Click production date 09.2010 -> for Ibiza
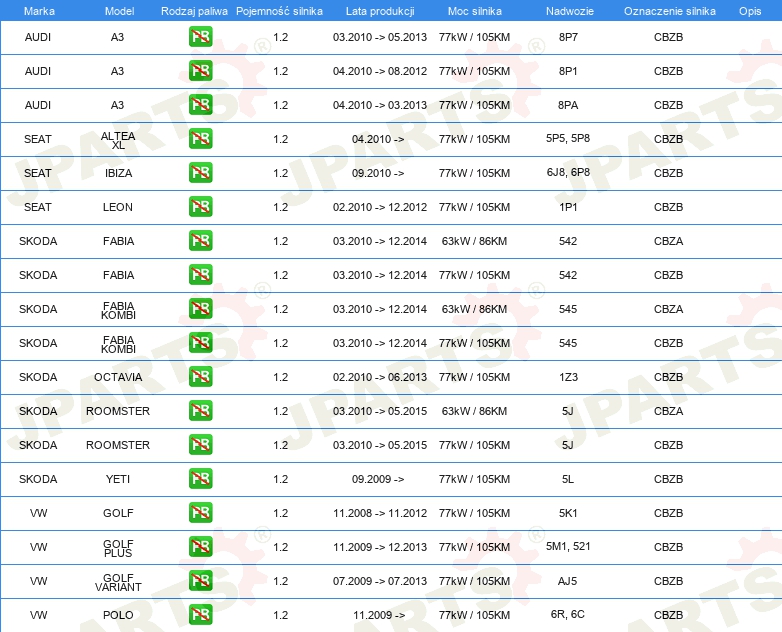The image size is (782, 632). [x=378, y=173]
